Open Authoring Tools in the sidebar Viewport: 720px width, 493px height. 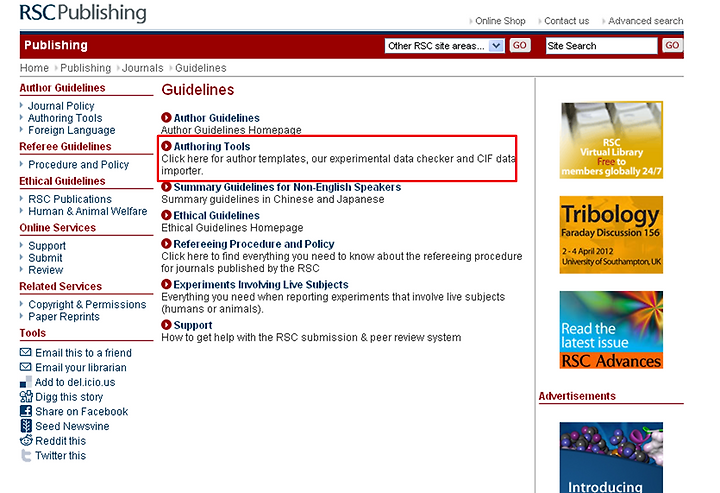(65, 118)
